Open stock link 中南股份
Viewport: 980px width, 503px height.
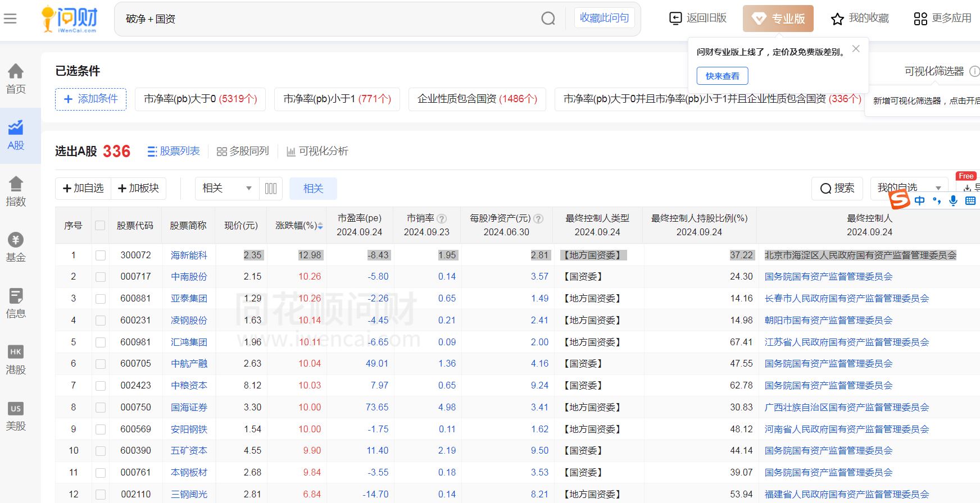pos(189,277)
